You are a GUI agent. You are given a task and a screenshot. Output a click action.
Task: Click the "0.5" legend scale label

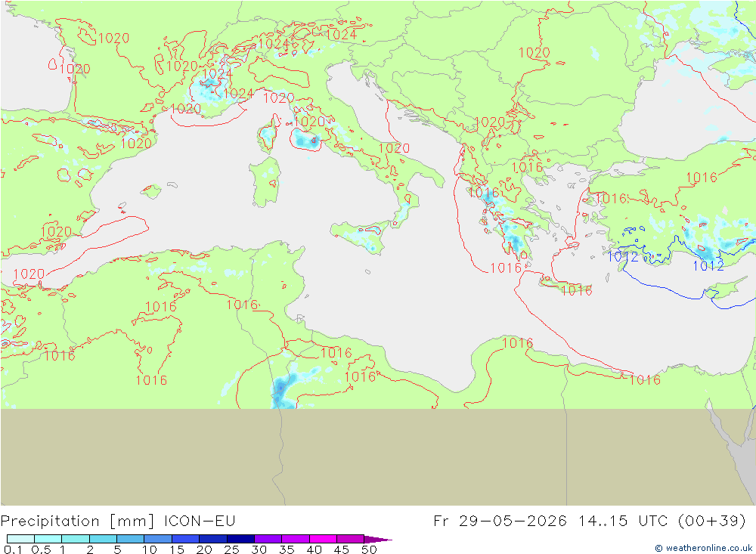[x=41, y=549]
